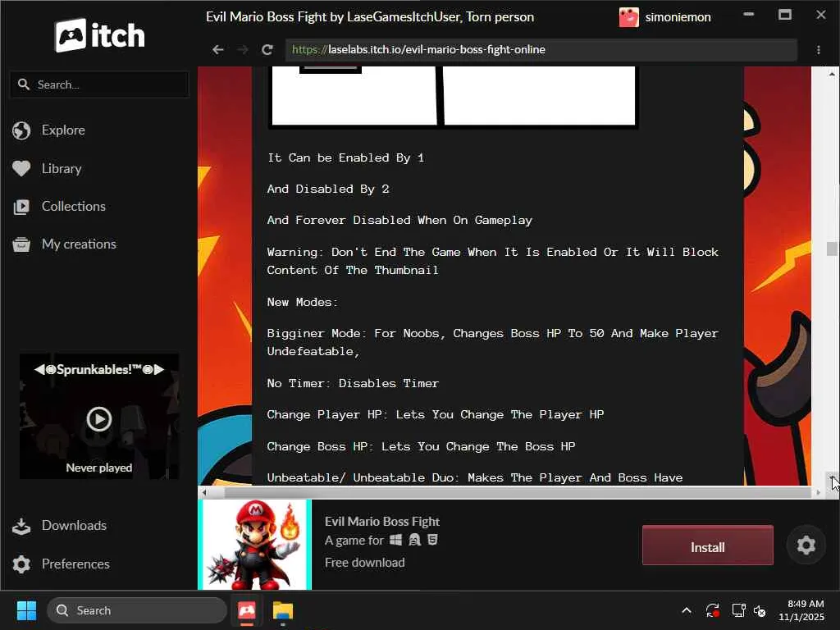Open the simoniemon profile menu
The image size is (840, 630).
664,17
